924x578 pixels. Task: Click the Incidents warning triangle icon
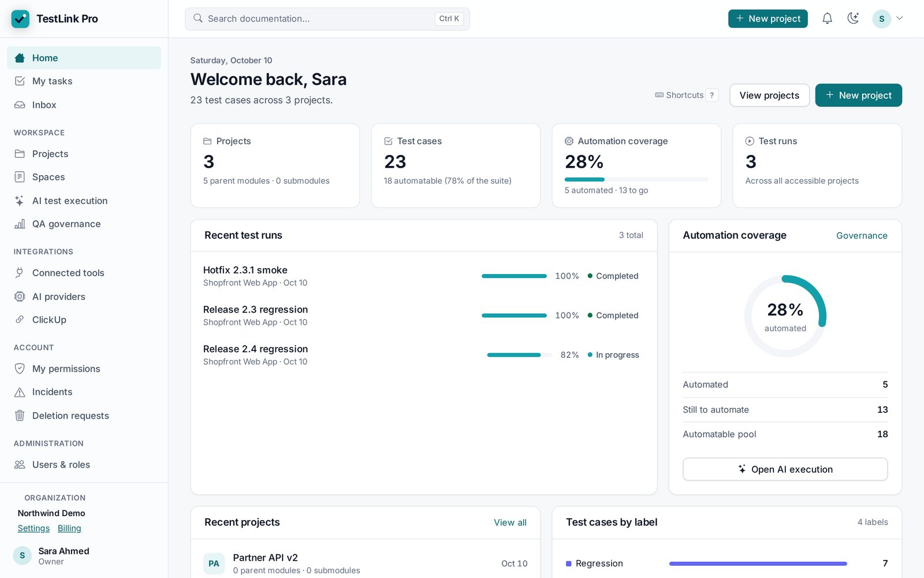pos(20,392)
